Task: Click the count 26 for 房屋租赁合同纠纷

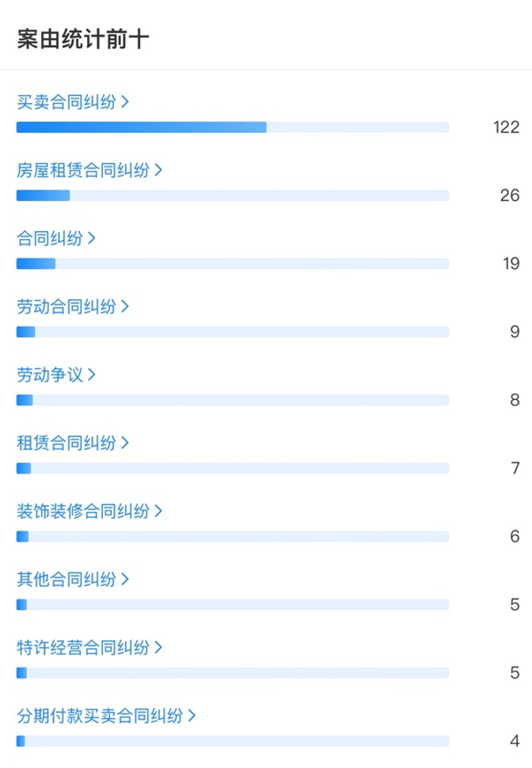Action: [509, 196]
